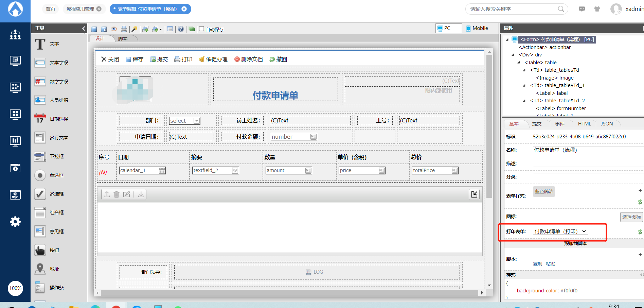644x308 pixels.
Task: Click expand icon in the grid toolbar
Action: [474, 194]
